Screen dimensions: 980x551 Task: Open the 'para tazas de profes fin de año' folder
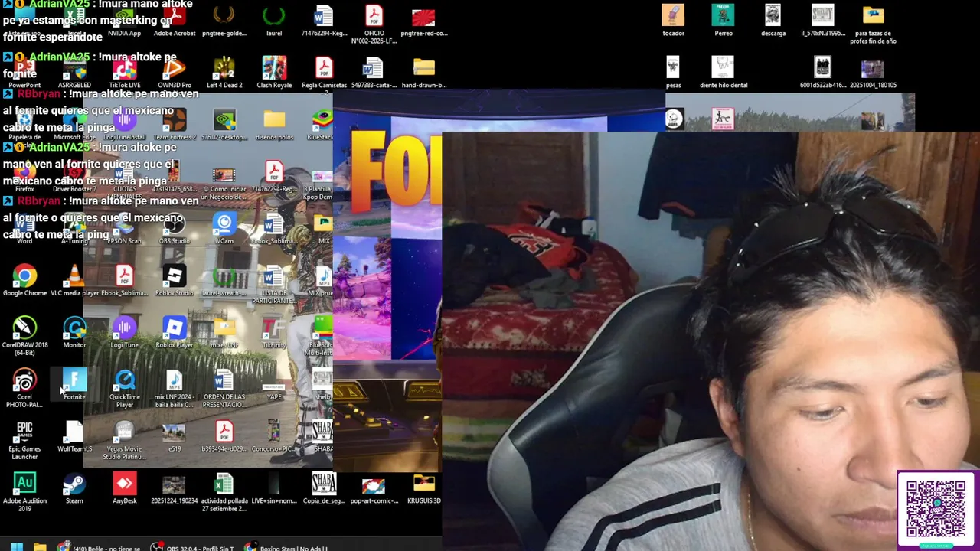873,24
